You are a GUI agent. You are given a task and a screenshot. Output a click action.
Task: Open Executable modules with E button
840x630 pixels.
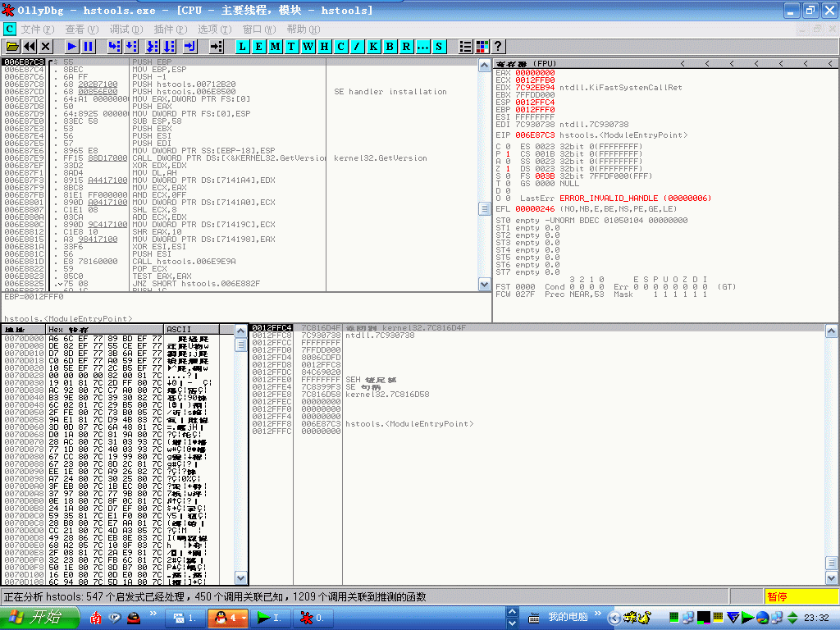[x=258, y=47]
